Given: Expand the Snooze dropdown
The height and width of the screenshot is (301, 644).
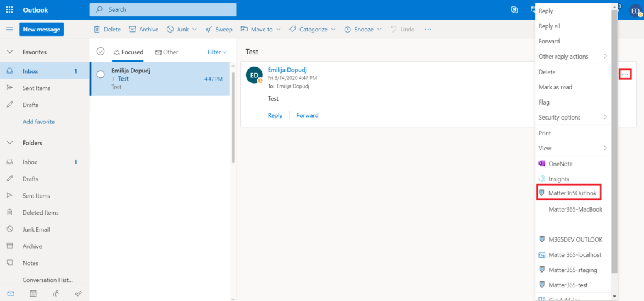Looking at the screenshot, I should (379, 29).
